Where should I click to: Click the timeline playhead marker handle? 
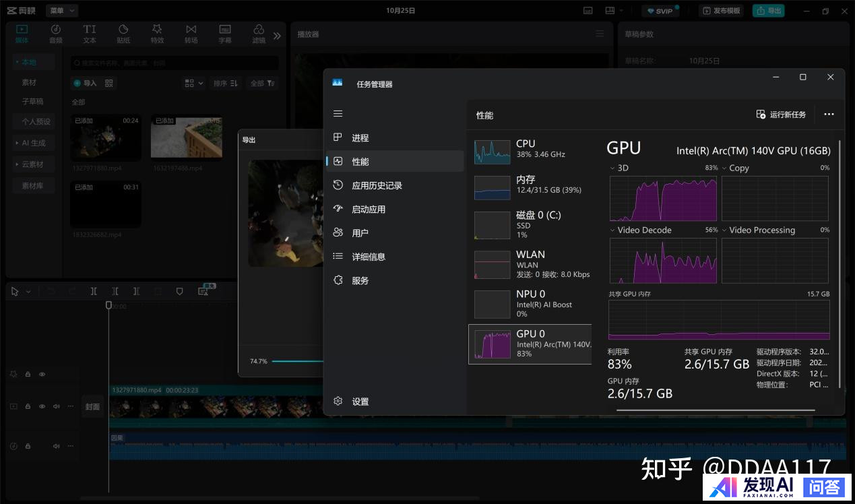click(x=108, y=305)
